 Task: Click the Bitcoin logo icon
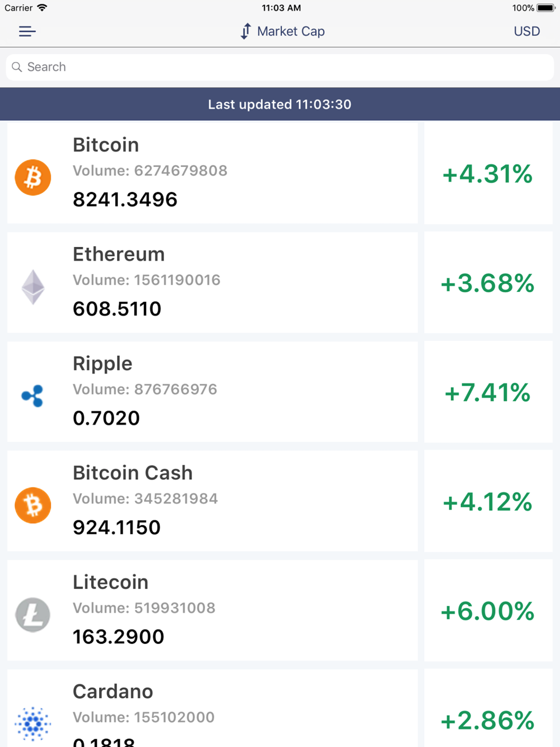point(33,178)
